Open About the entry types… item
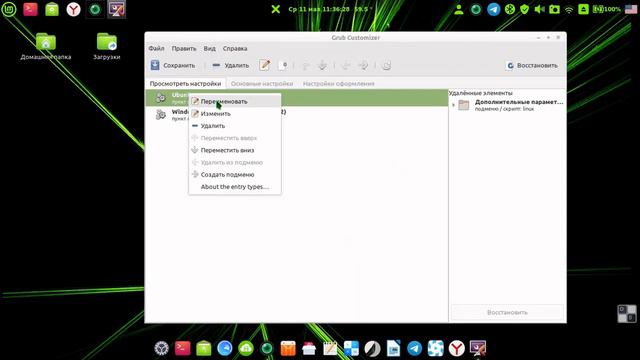Viewport: 640px width, 360px height. 235,187
